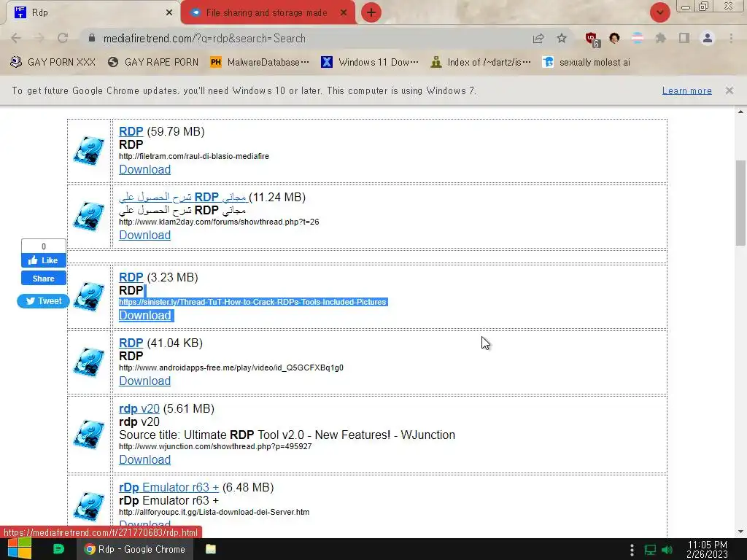Viewport: 747px width, 560px height.
Task: Click the browser back arrow
Action: tap(16, 38)
